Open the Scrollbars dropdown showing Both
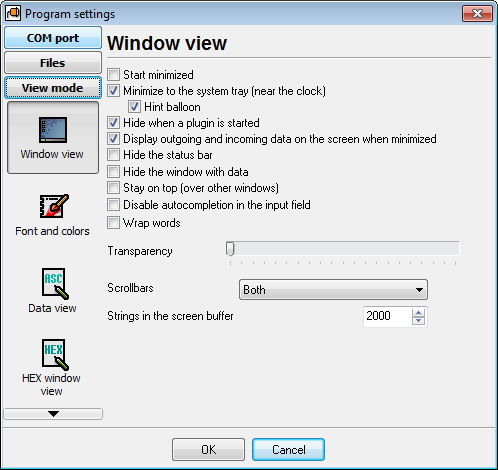This screenshot has height=470, width=498. point(333,289)
